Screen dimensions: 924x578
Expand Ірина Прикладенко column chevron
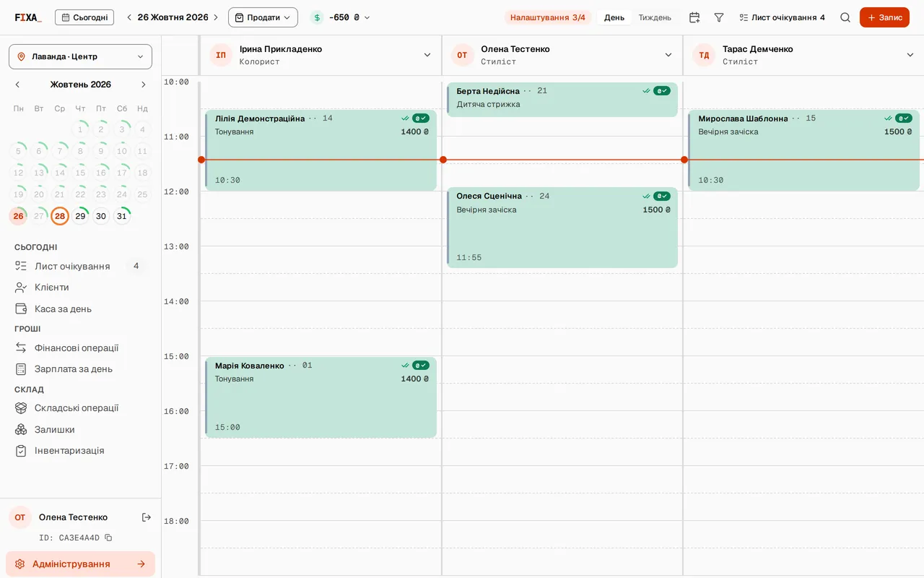[427, 55]
